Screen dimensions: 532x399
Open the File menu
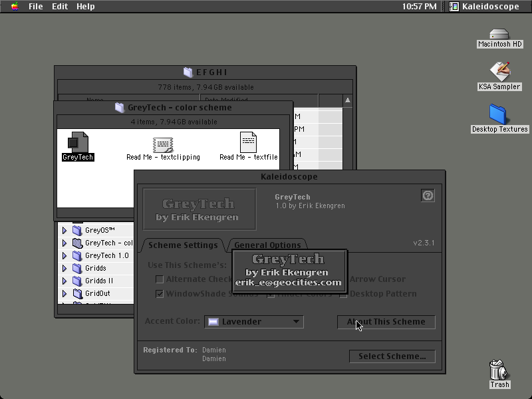click(x=36, y=7)
